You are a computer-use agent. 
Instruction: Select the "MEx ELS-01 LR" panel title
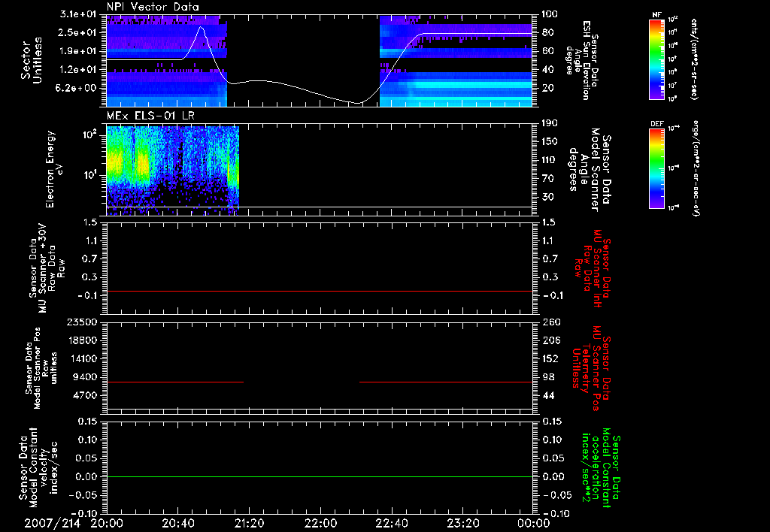[150, 116]
